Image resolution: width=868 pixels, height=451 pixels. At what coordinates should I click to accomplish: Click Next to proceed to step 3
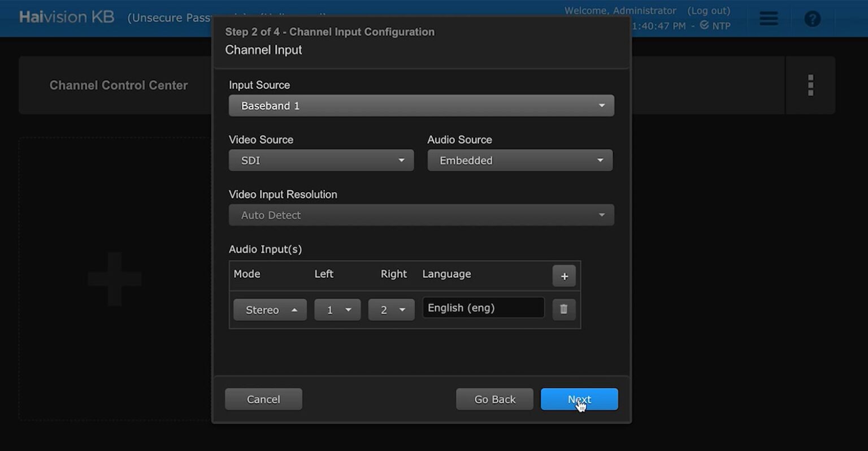tap(579, 399)
